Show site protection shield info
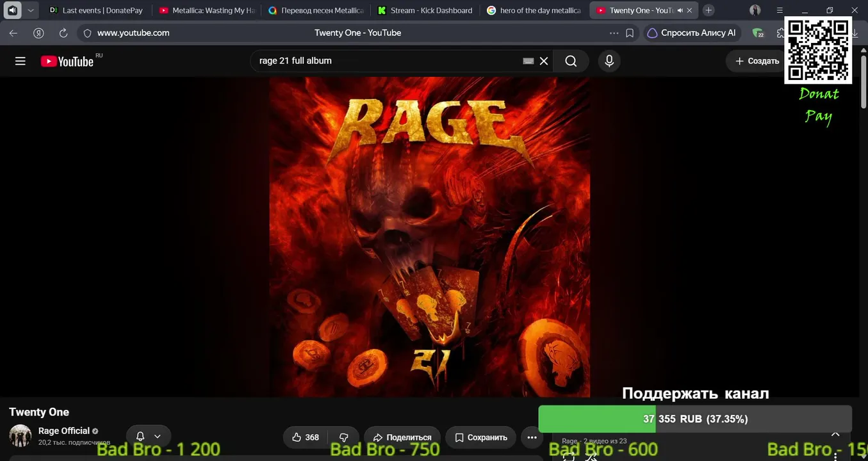Viewport: 868px width, 461px height. (88, 33)
